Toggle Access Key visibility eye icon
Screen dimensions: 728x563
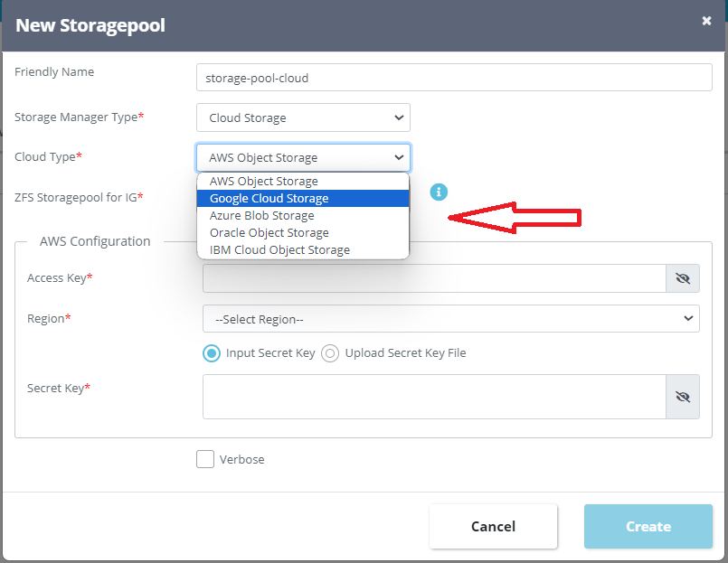[683, 278]
